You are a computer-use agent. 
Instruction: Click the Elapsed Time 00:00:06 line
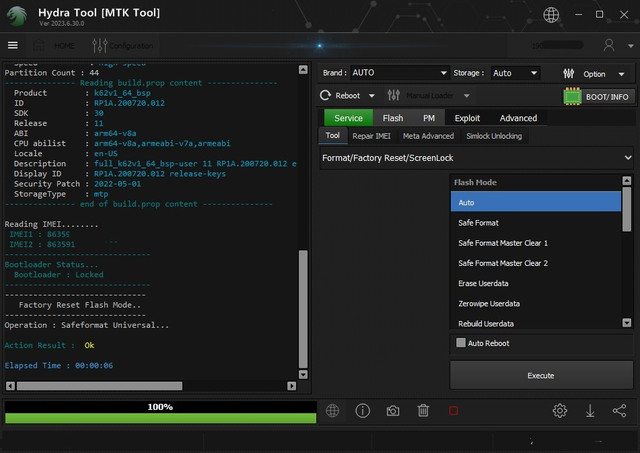(59, 365)
